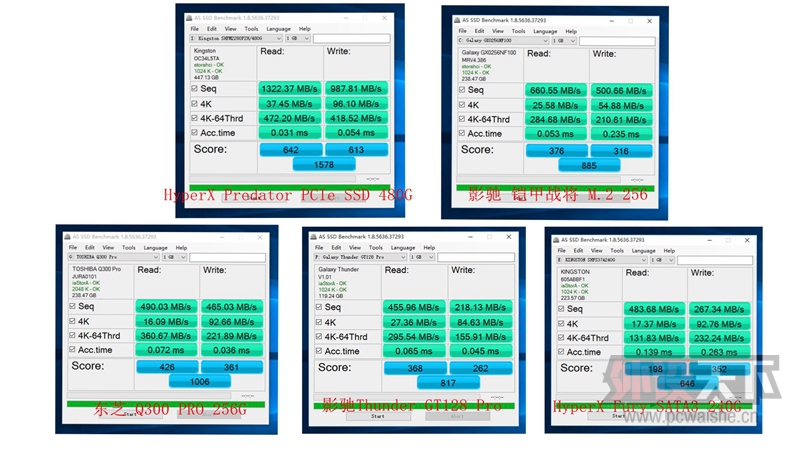
Task: Open 1 GB size dropdown in TOSHIBA Q300 Pro window
Action: tap(174, 257)
